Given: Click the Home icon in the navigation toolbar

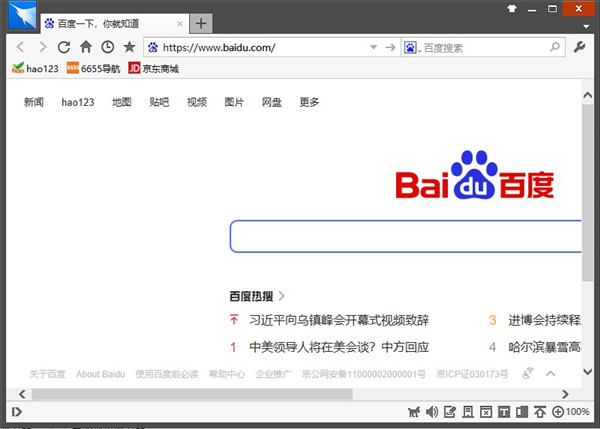Looking at the screenshot, I should point(86,47).
